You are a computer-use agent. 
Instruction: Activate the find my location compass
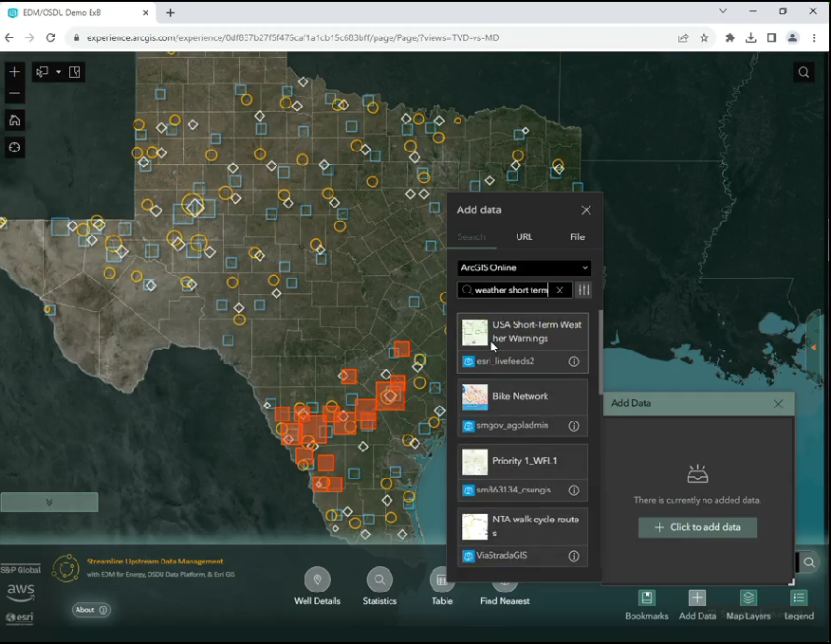[14, 147]
